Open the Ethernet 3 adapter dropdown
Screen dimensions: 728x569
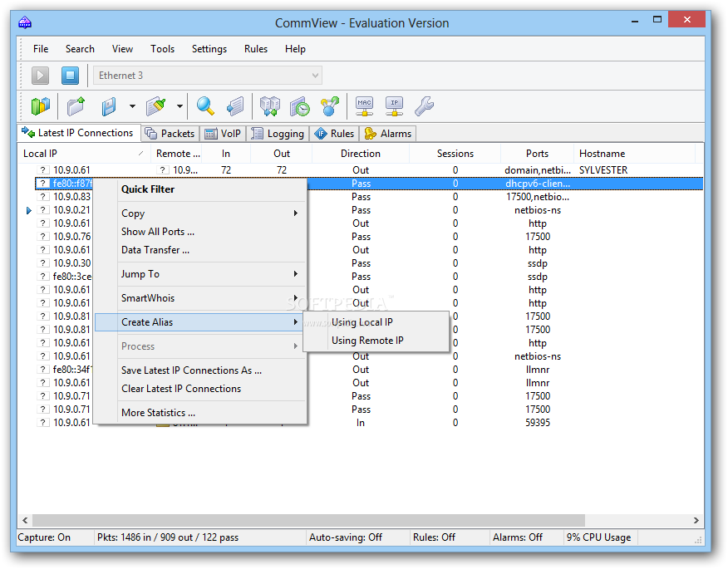click(208, 76)
